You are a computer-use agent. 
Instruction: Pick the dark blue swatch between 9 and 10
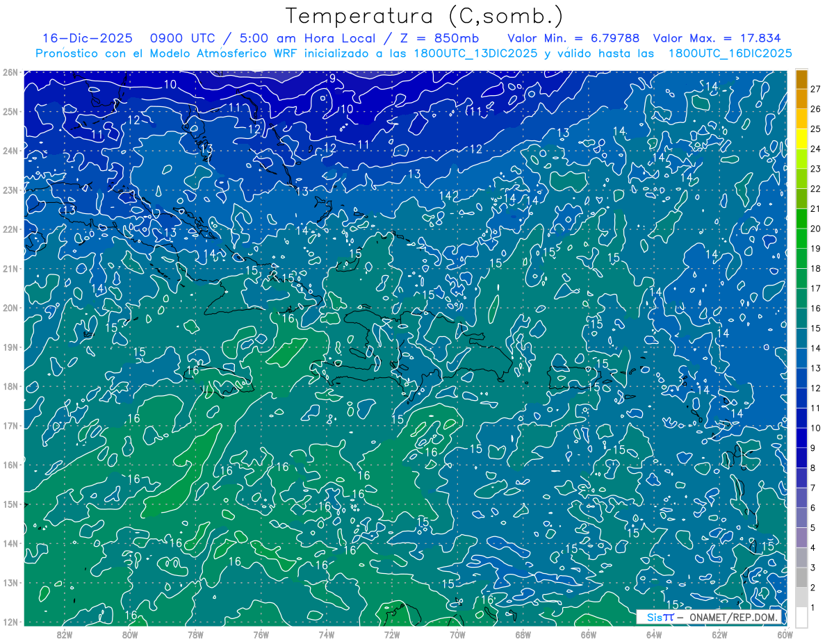[801, 438]
